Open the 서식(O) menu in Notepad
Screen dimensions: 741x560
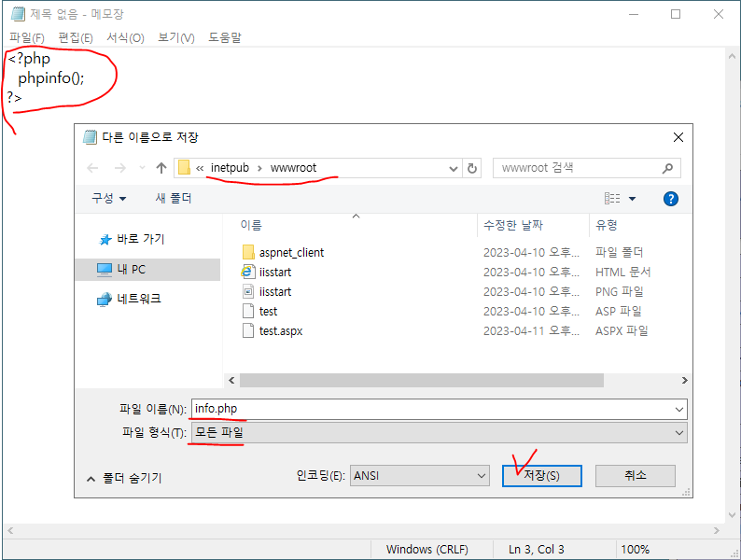click(x=125, y=38)
